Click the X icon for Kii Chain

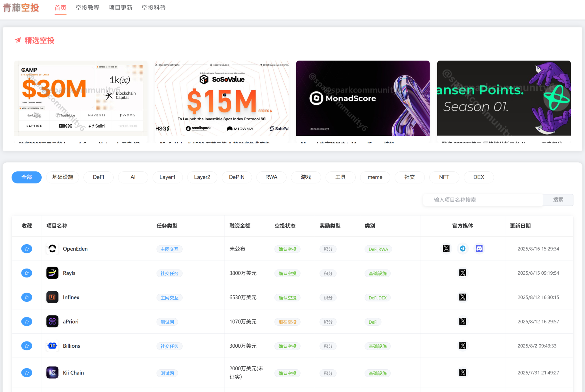point(462,373)
